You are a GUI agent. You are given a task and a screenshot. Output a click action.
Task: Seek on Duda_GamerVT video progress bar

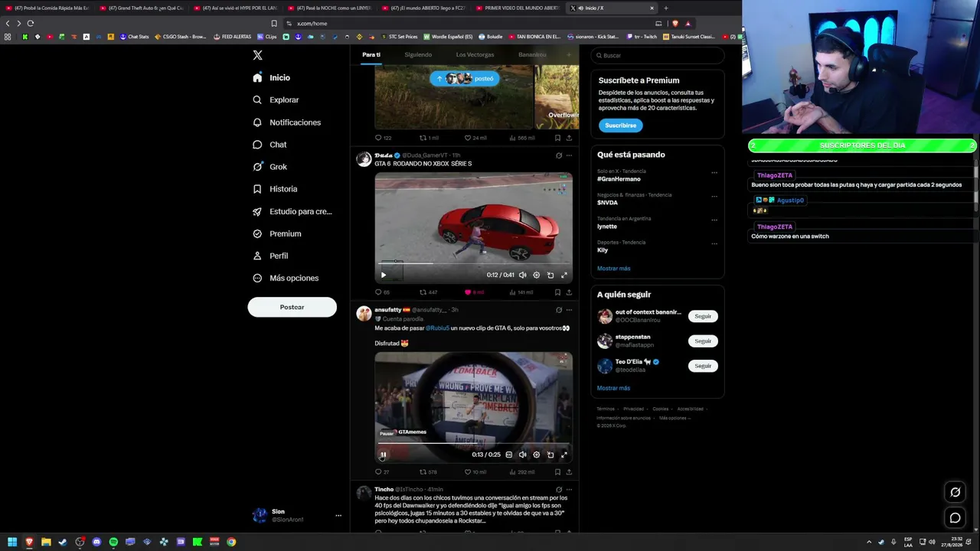[474, 264]
